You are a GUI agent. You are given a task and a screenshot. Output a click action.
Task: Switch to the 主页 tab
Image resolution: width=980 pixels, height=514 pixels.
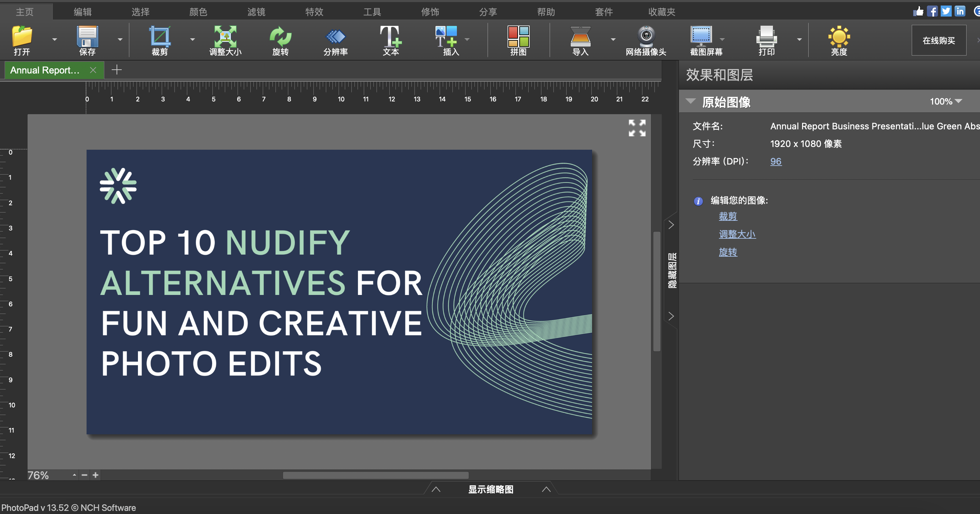(x=25, y=12)
